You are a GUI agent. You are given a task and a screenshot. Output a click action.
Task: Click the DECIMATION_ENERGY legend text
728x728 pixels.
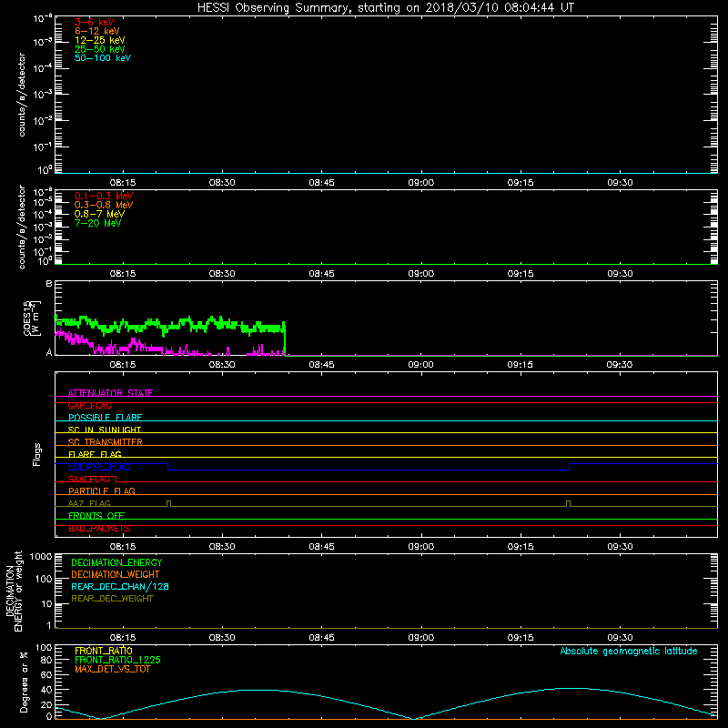point(116,562)
